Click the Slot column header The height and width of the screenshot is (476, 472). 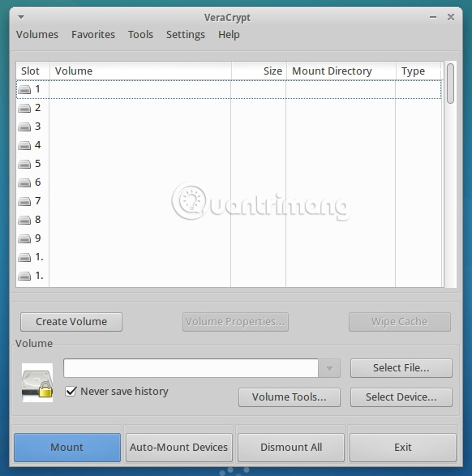(x=32, y=71)
